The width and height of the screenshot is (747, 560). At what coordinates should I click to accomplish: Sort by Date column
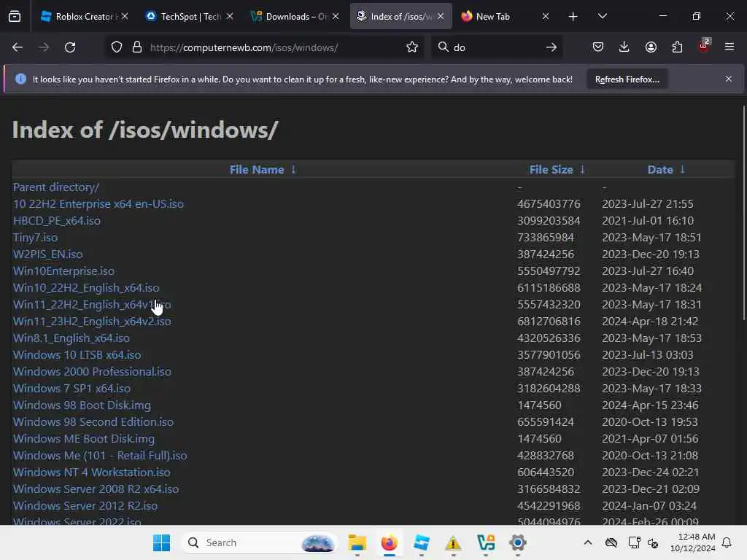click(660, 170)
